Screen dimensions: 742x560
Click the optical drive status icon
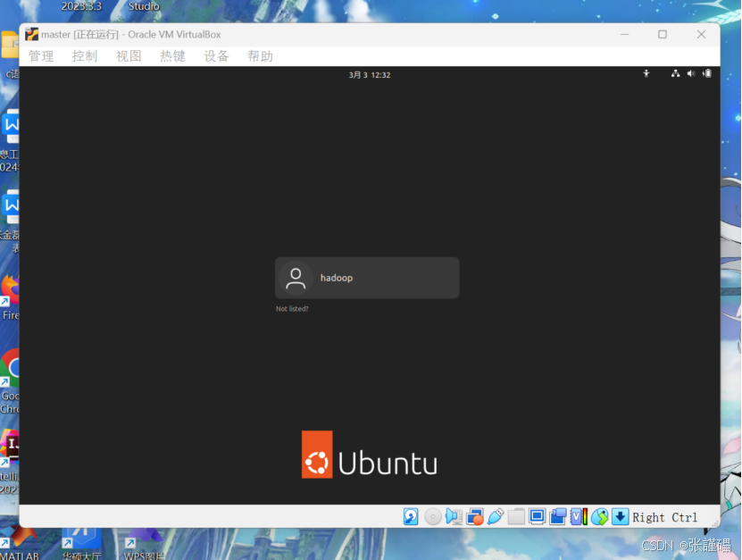pyautogui.click(x=432, y=516)
